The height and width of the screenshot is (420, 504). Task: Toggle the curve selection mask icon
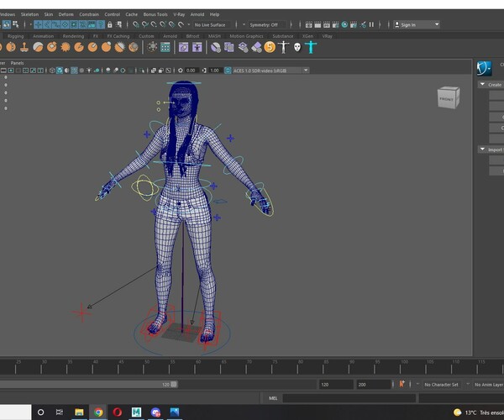pos(56,24)
